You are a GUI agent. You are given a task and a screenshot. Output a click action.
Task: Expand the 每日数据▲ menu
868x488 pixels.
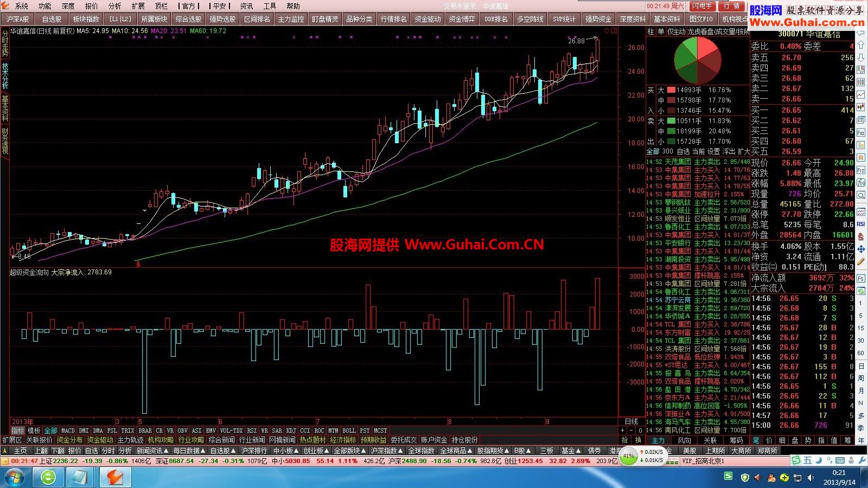tap(189, 451)
